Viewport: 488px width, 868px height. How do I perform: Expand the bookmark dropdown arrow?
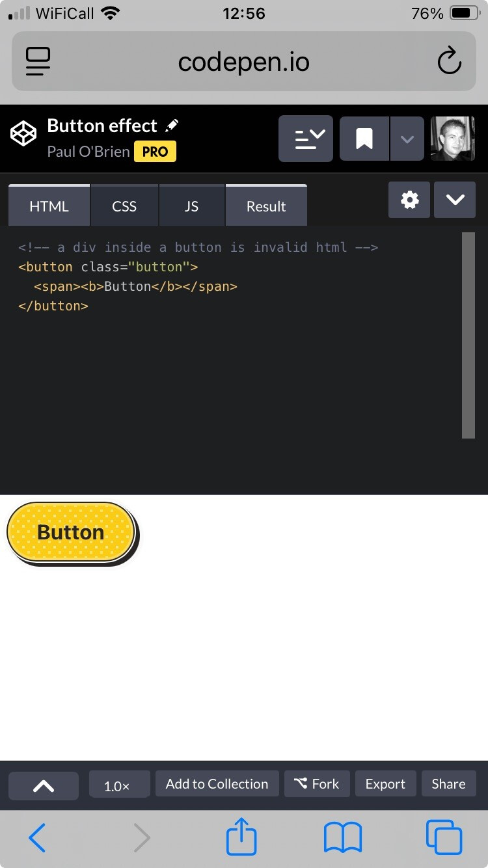407,139
